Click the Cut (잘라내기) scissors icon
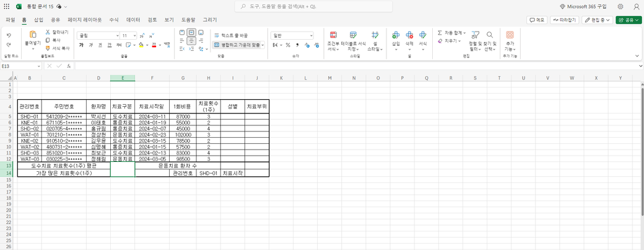 point(48,32)
